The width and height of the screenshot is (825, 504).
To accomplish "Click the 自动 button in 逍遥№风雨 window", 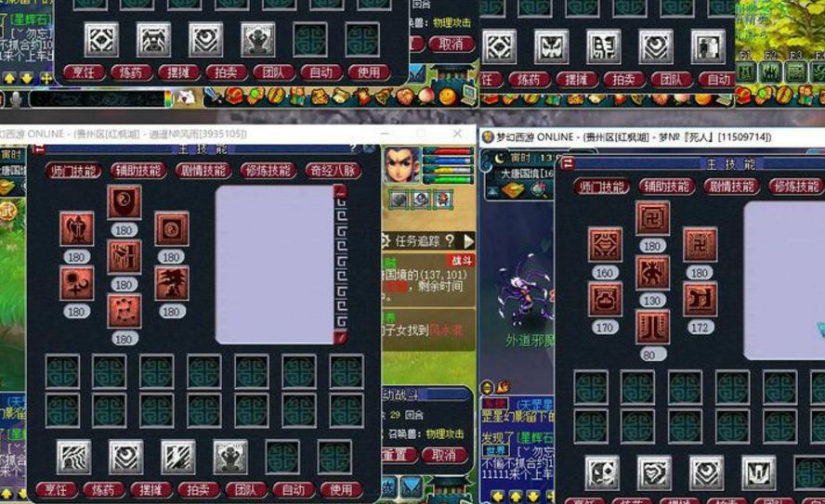I will (x=294, y=490).
